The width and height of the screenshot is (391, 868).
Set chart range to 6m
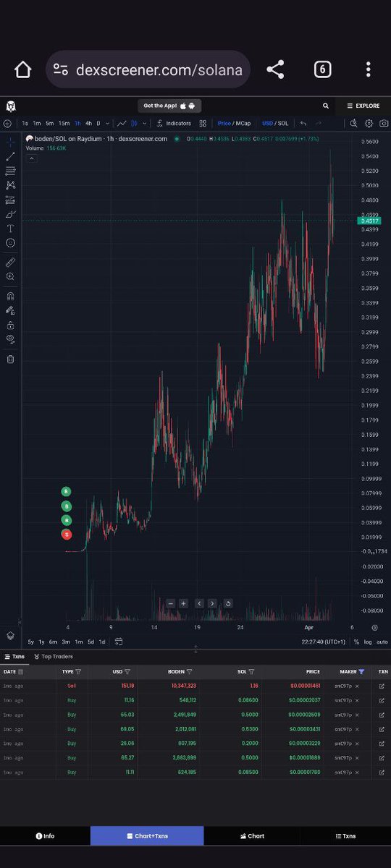53,642
